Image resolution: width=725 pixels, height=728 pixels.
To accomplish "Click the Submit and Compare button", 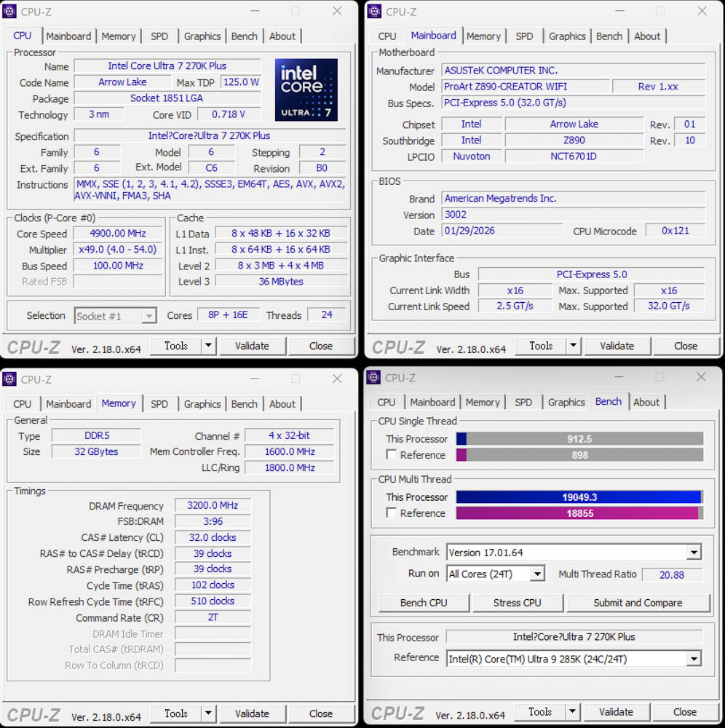I will 638,603.
